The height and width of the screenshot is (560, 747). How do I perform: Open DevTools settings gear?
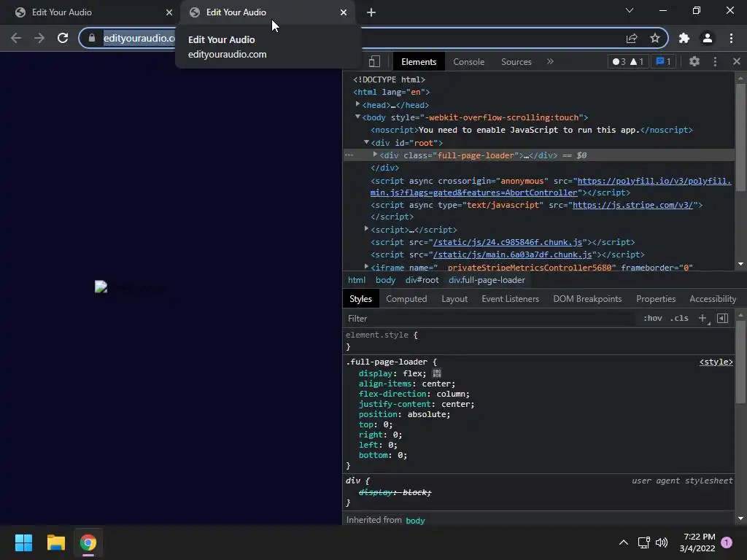click(694, 61)
